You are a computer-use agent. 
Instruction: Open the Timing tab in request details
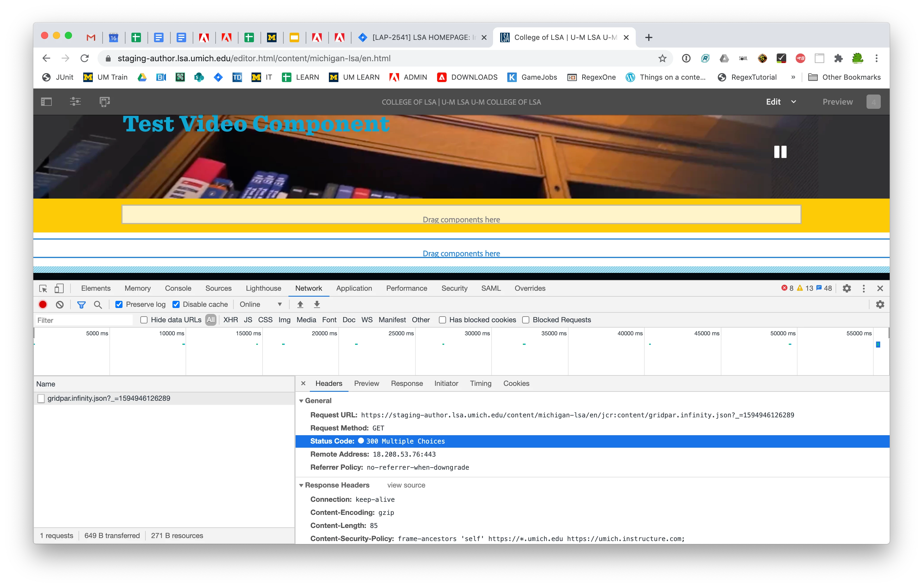tap(480, 383)
